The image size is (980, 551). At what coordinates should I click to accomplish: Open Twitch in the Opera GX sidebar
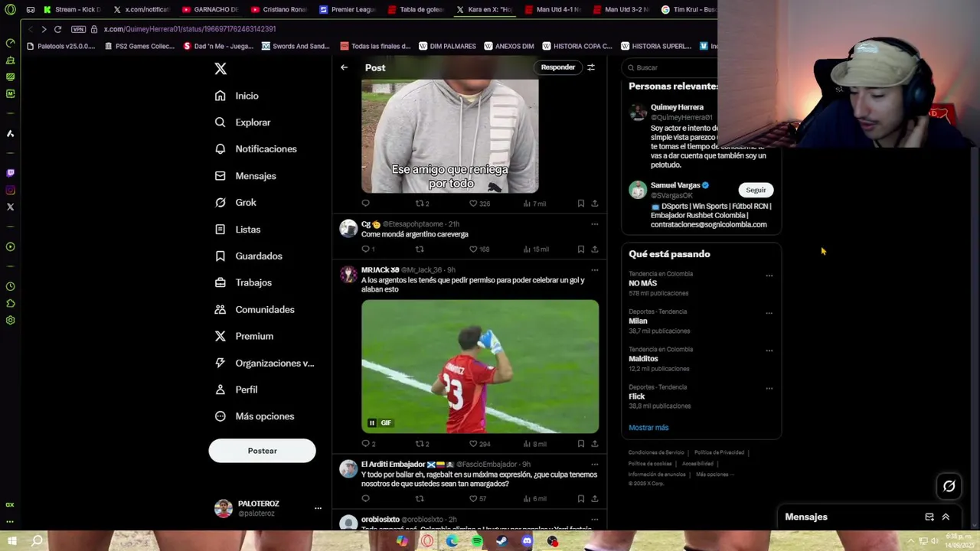coord(10,173)
